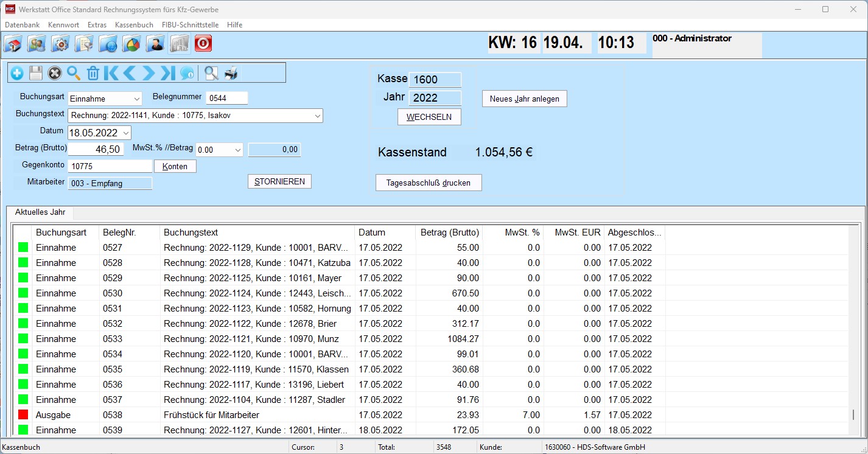Viewport: 868px width, 454px height.
Task: Click the BelegNr. column header
Action: point(129,232)
